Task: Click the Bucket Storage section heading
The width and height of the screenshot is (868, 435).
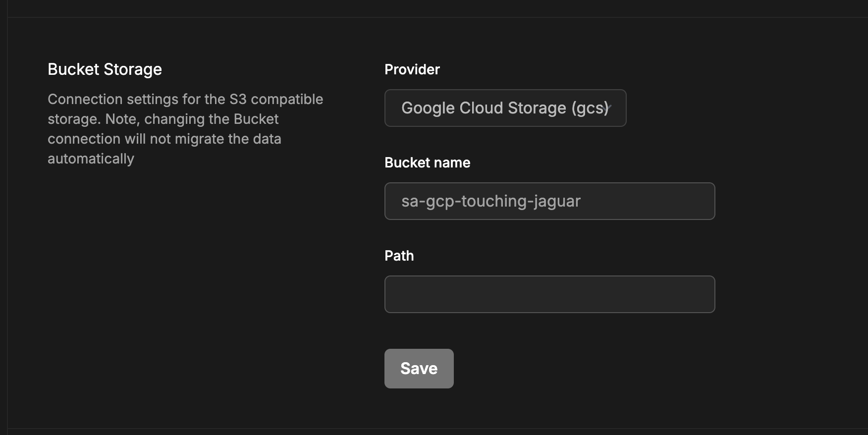Action: pos(105,69)
